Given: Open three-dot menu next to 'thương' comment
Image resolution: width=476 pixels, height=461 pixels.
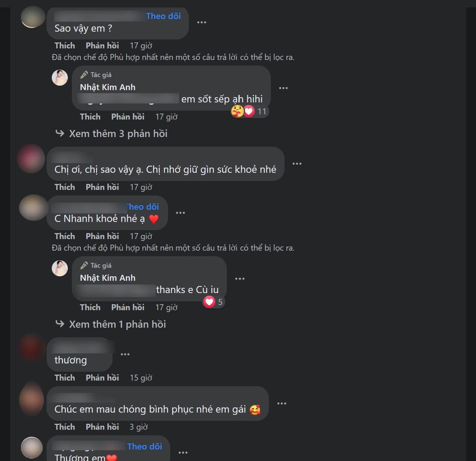Looking at the screenshot, I should tap(125, 354).
